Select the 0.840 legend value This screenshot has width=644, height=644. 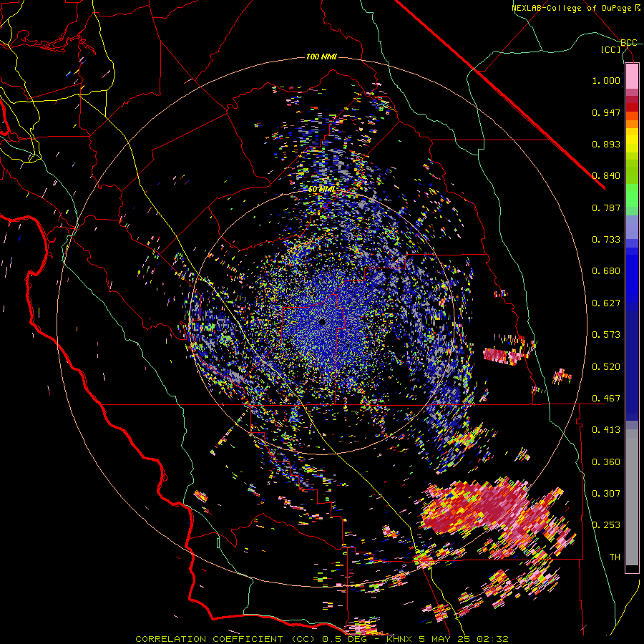click(x=606, y=176)
